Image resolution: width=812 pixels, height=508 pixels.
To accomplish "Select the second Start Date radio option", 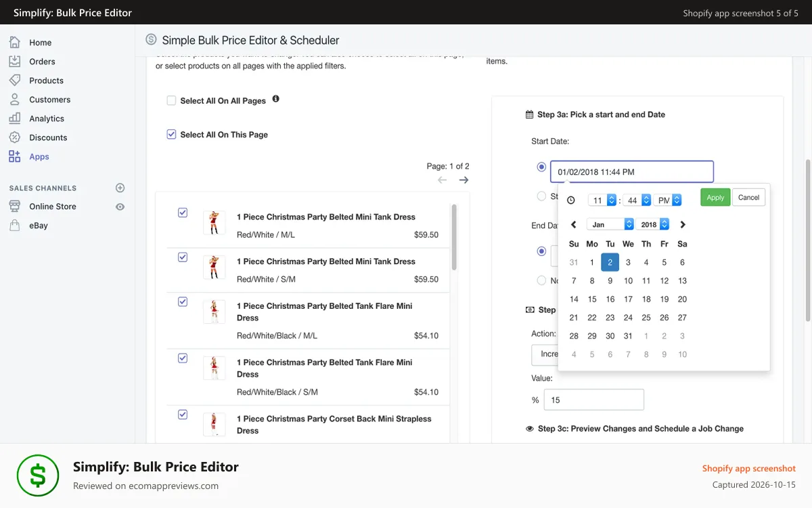I will [x=541, y=196].
